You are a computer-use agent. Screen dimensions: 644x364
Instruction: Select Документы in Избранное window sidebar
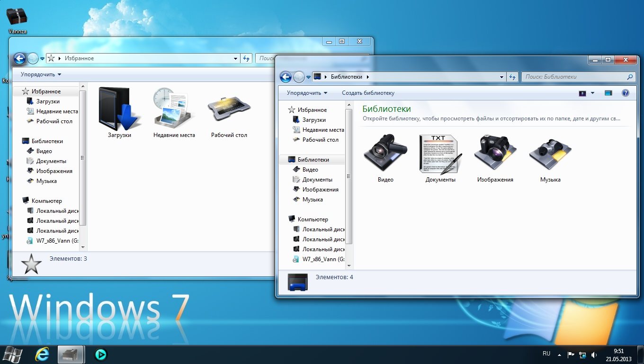[51, 161]
